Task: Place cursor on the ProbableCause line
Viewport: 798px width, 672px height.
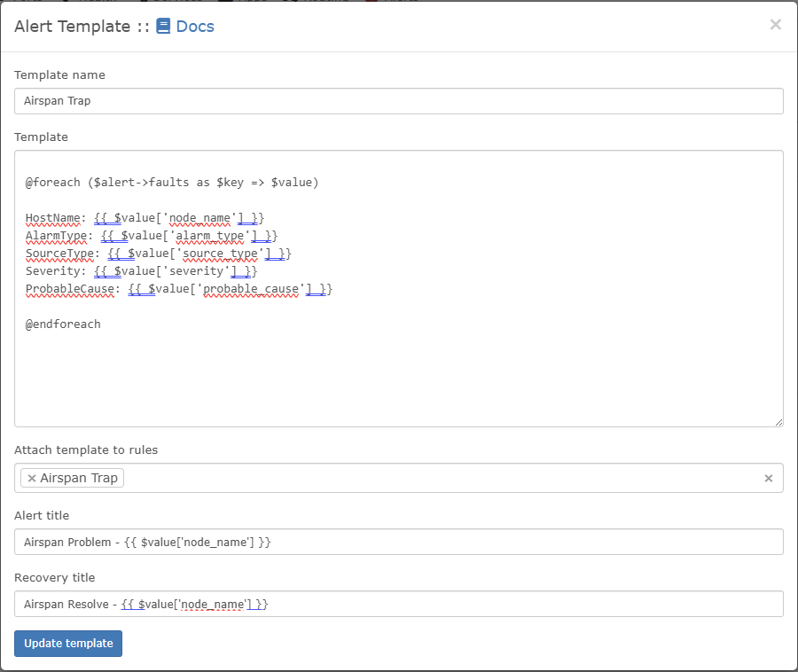Action: 178,289
